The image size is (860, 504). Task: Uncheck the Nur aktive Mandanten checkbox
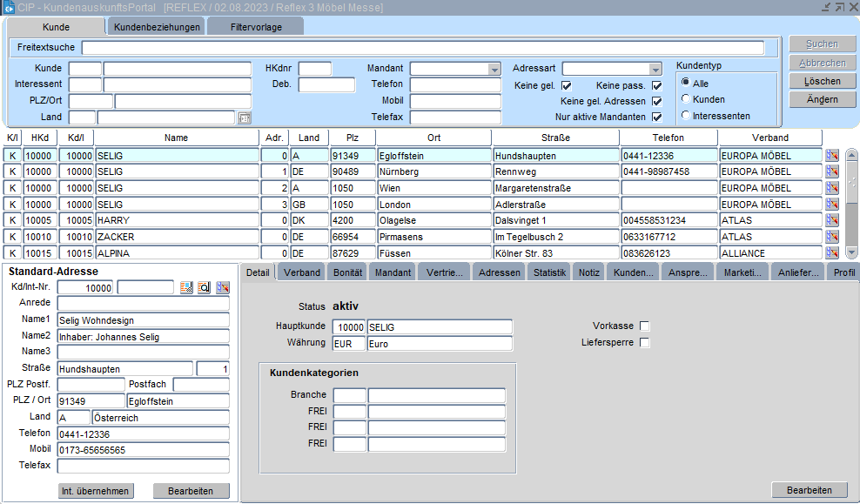(657, 118)
